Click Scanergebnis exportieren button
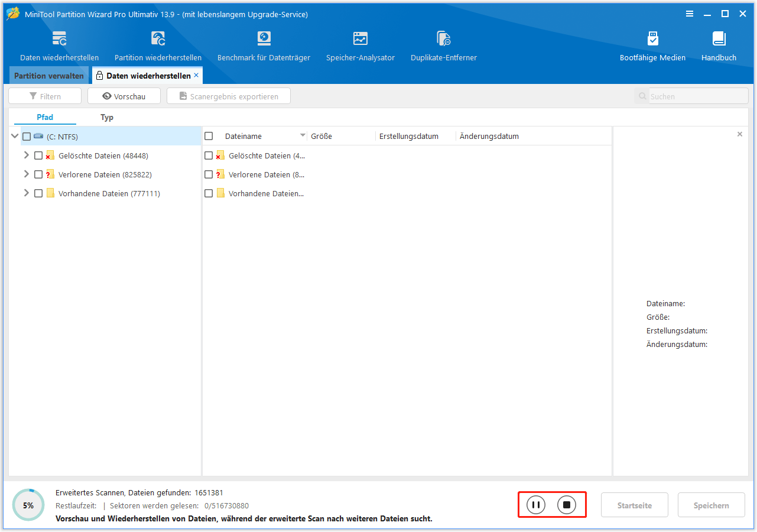The image size is (757, 532). point(229,96)
